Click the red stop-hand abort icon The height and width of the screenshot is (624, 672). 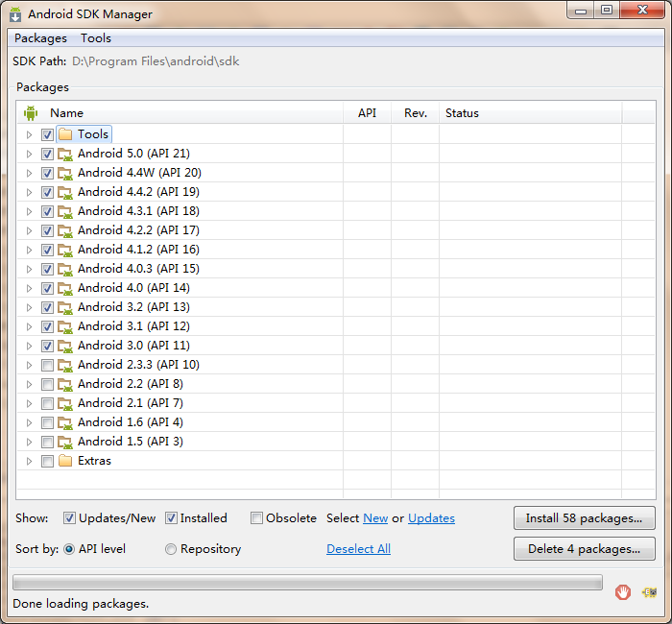click(623, 592)
